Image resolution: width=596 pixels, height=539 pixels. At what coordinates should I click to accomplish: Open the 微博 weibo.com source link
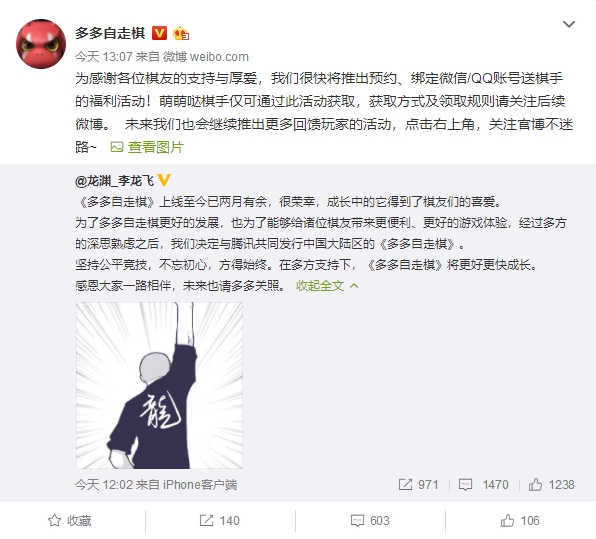206,57
